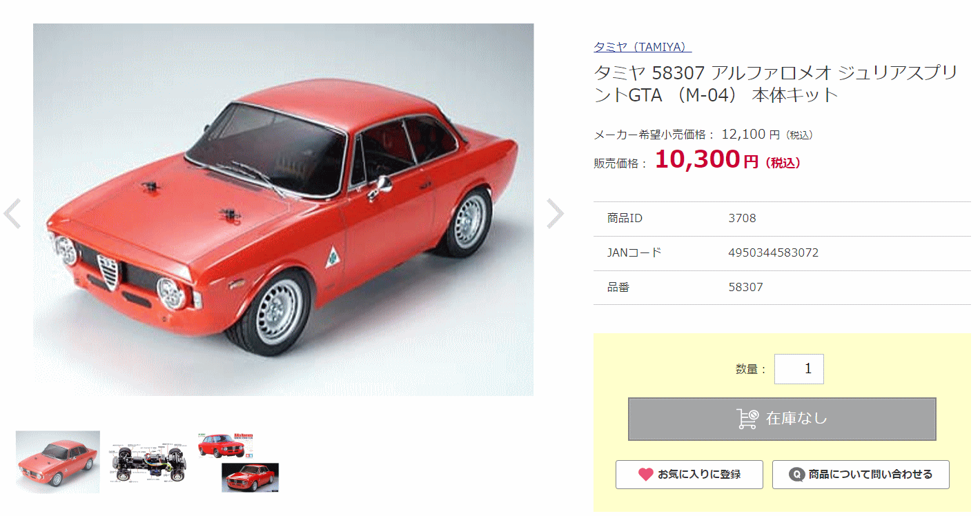Click the product title text
The height and width of the screenshot is (516, 980).
pos(776,83)
